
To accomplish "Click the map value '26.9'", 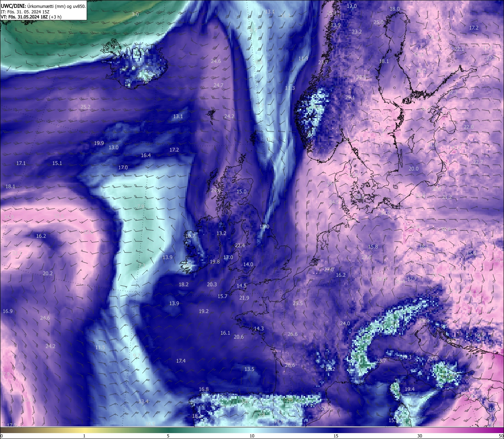I will tap(326, 408).
